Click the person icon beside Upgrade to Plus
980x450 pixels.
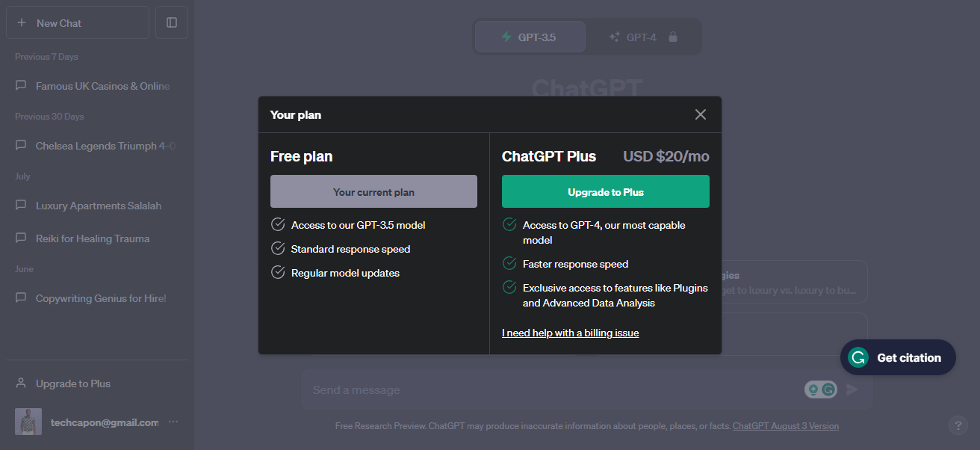pos(21,383)
